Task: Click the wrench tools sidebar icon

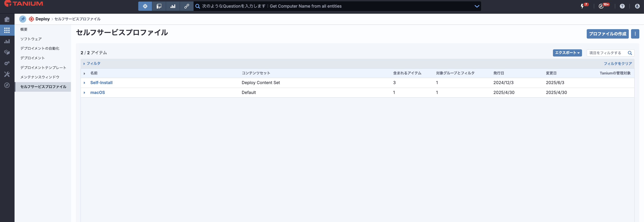Action: tap(7, 74)
